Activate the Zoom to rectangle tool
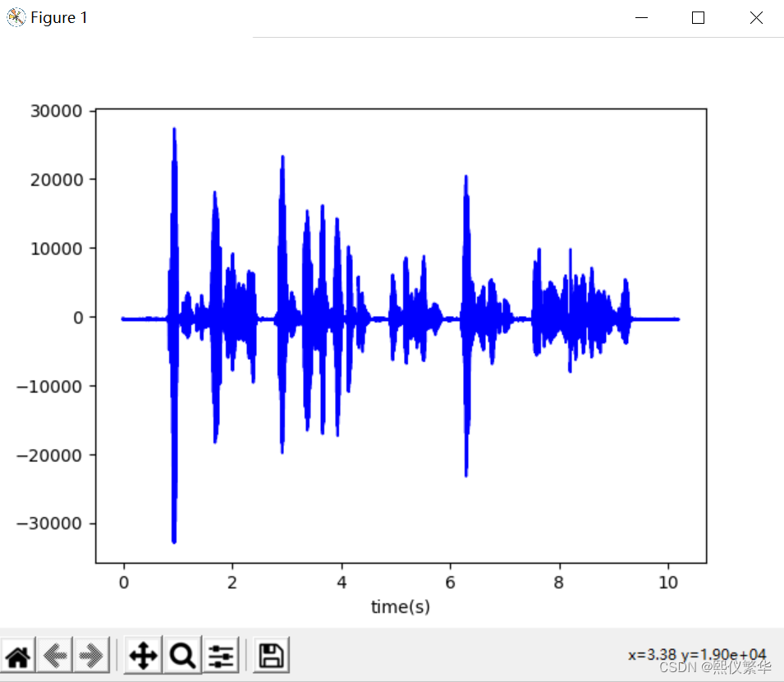 coord(182,656)
